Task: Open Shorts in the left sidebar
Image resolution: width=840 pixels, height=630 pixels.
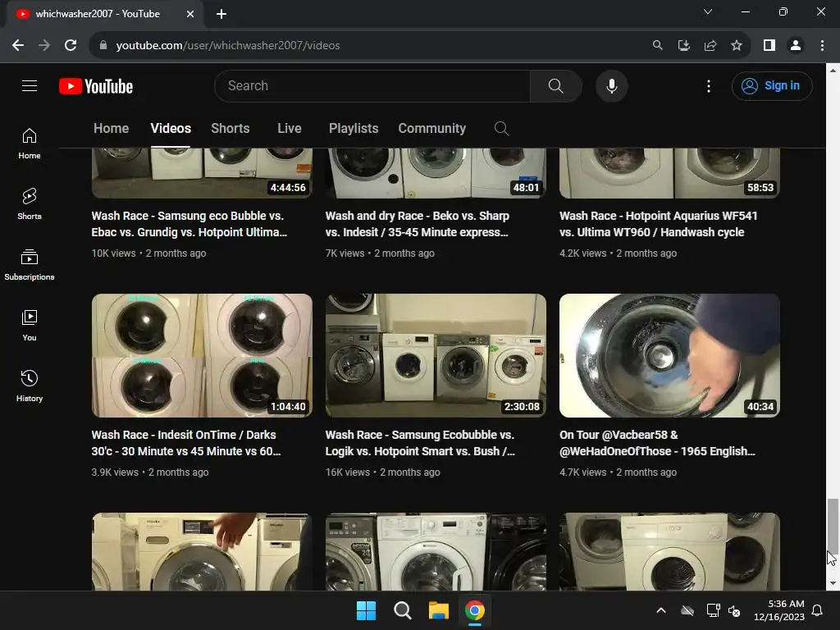Action: point(30,204)
